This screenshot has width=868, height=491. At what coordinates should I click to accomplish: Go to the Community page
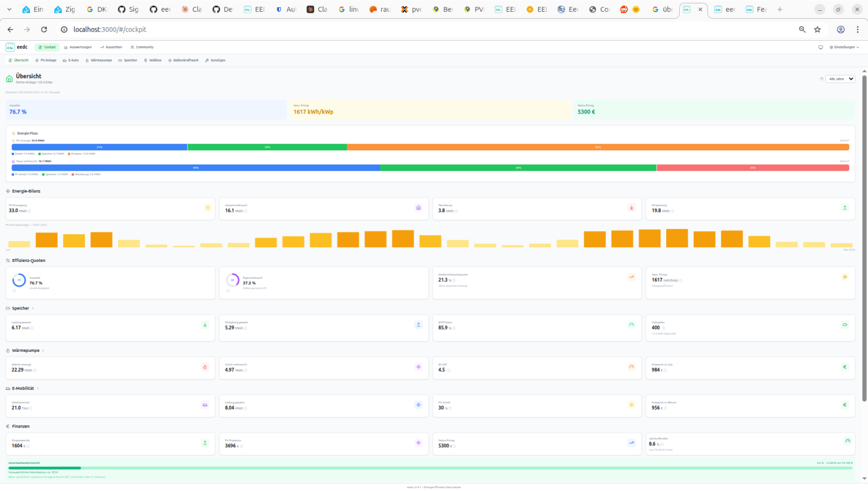point(142,48)
